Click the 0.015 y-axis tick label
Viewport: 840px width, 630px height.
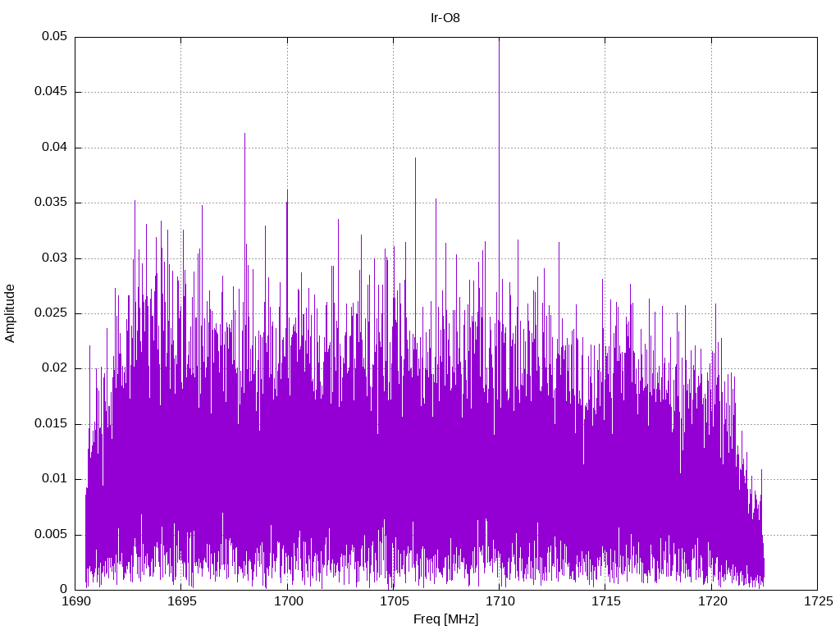[50, 423]
